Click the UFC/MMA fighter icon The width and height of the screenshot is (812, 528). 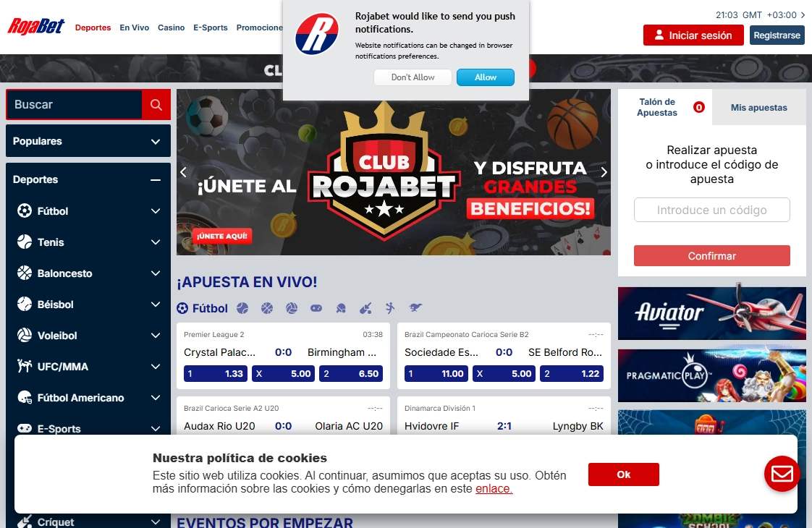(25, 366)
